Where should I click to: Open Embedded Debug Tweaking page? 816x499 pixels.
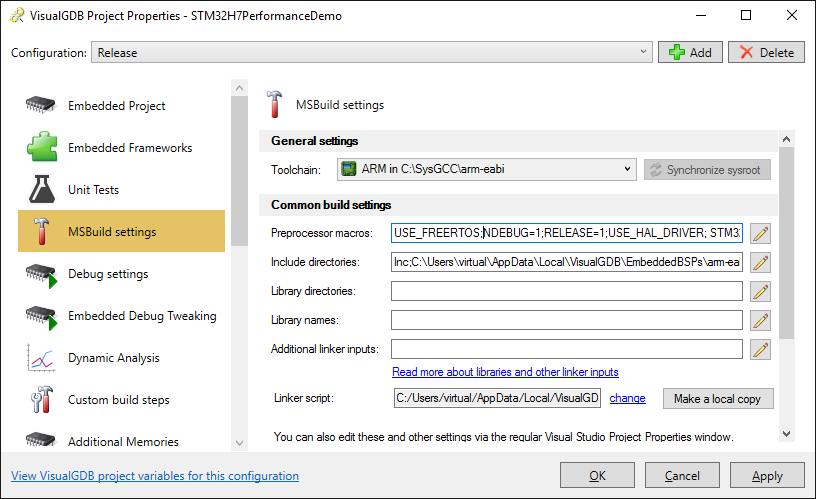click(121, 316)
